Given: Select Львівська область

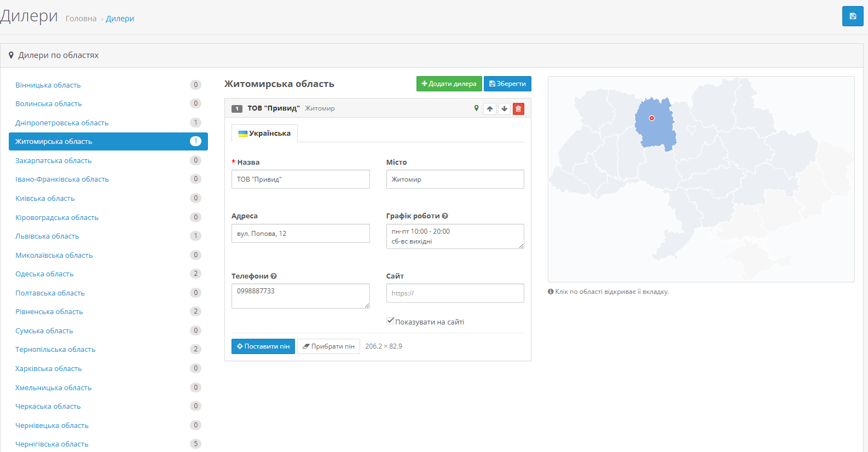Looking at the screenshot, I should coord(108,236).
